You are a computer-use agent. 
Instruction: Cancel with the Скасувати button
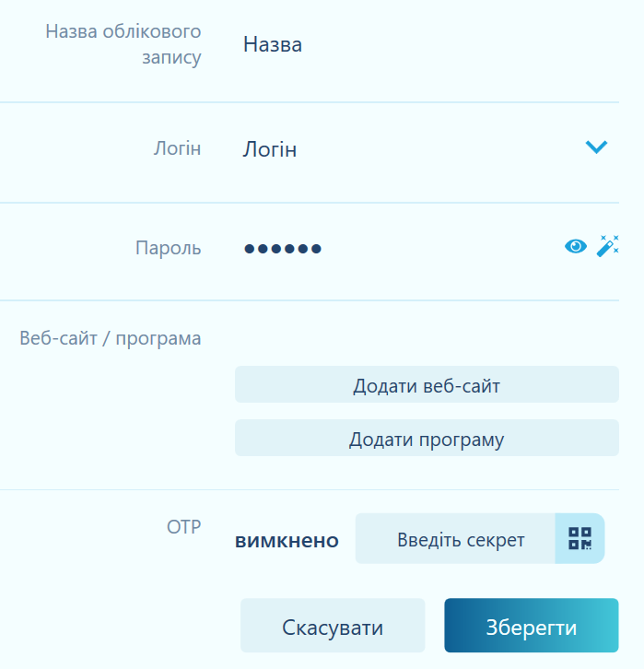(x=333, y=628)
